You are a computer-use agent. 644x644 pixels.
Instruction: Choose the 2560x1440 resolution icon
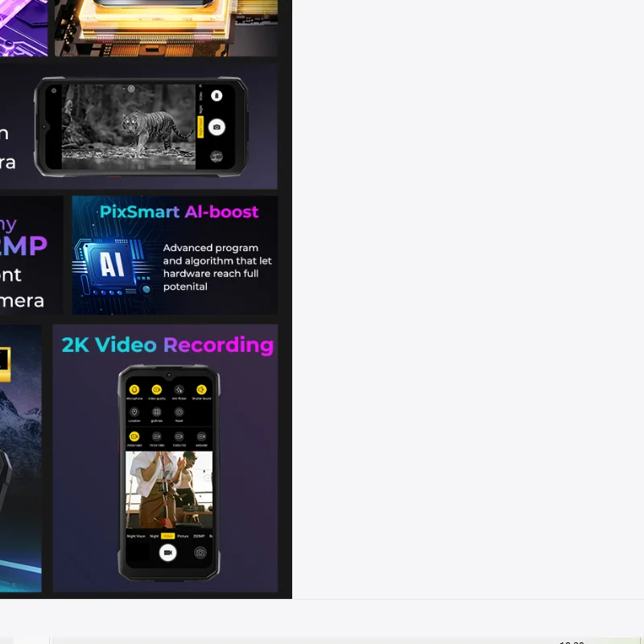click(134, 436)
